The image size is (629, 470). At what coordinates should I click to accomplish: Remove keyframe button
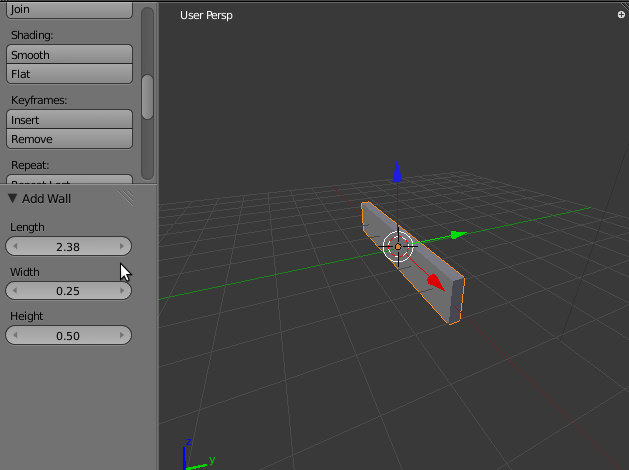click(x=69, y=139)
